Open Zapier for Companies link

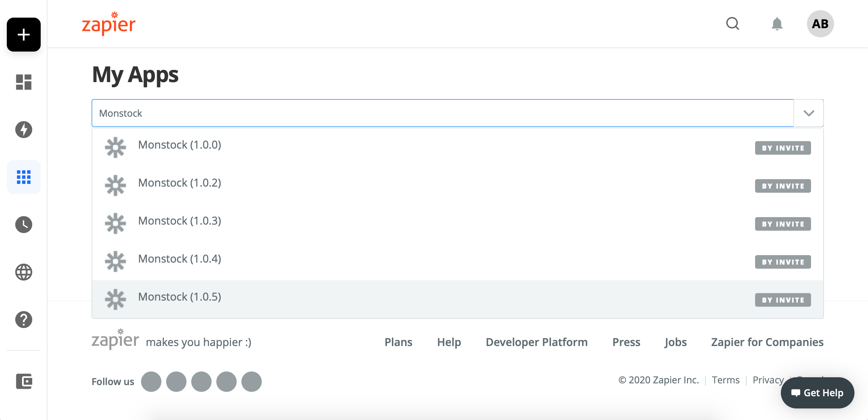tap(767, 342)
